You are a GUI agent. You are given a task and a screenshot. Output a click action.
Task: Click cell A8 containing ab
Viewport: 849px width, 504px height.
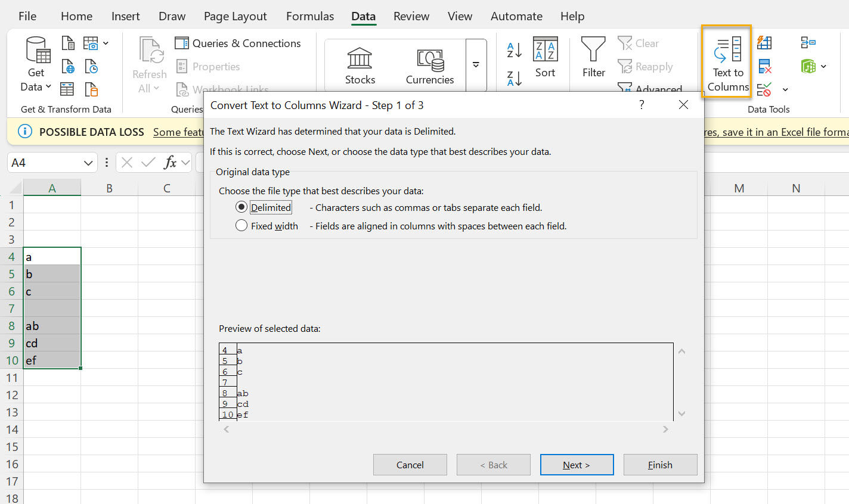pyautogui.click(x=52, y=326)
